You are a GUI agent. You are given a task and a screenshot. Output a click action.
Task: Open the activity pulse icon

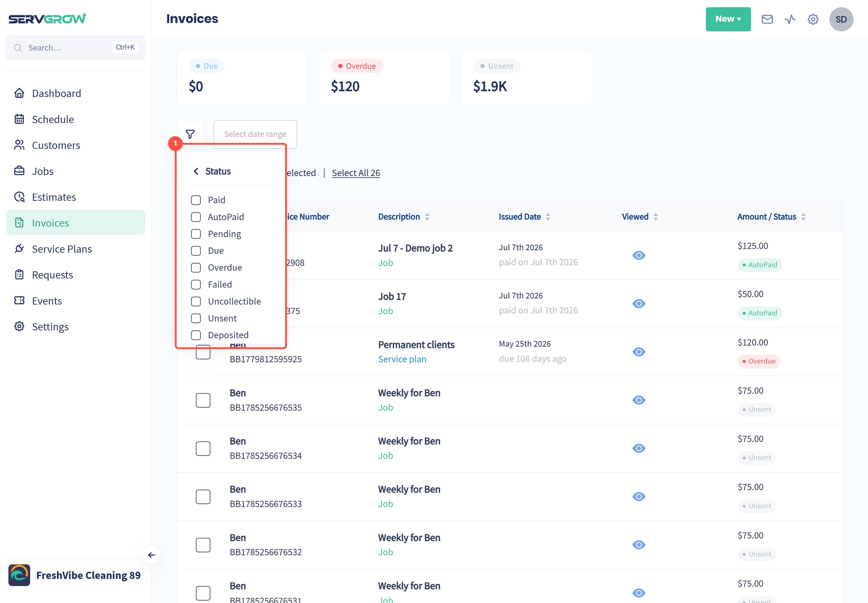[790, 19]
